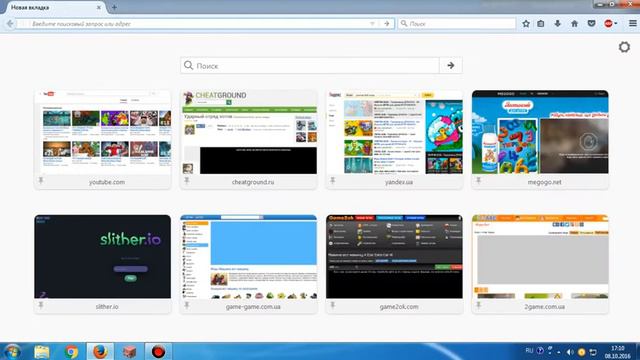Open Adblock Plus dropdown icon
The image size is (640, 360).
tap(611, 24)
